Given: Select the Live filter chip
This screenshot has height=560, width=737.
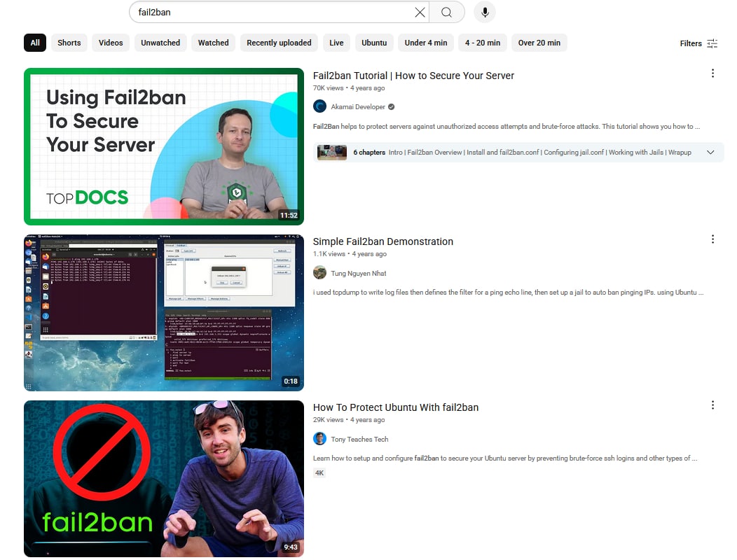Looking at the screenshot, I should coord(336,43).
